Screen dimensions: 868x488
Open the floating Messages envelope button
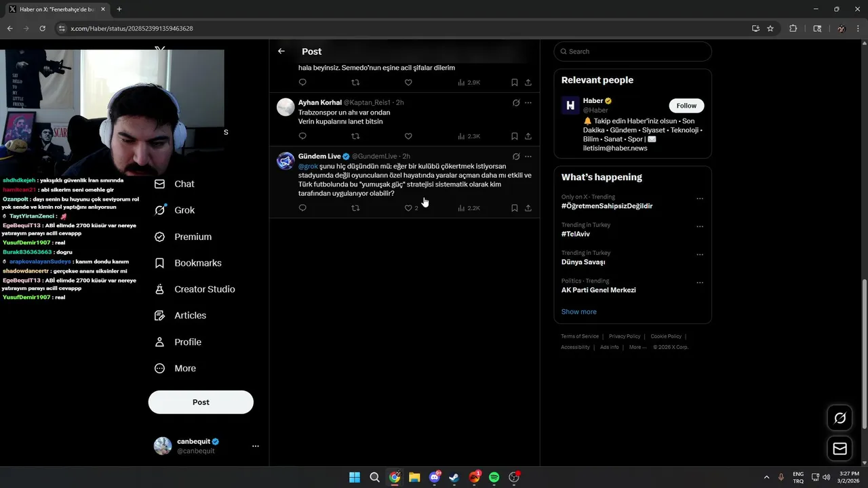click(x=840, y=449)
